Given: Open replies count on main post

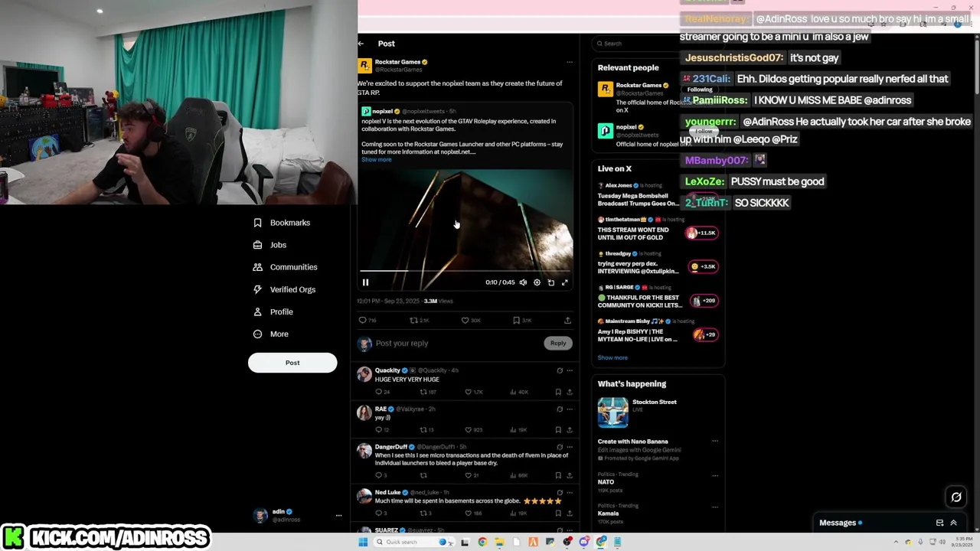Looking at the screenshot, I should 367,321.
